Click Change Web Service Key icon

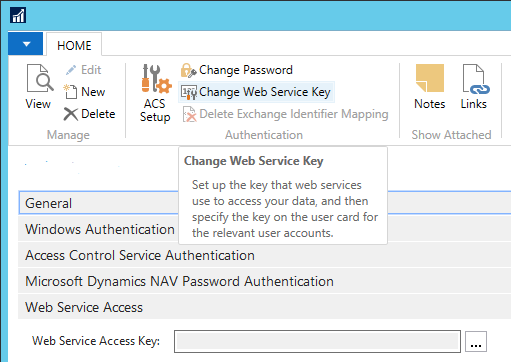click(x=189, y=92)
